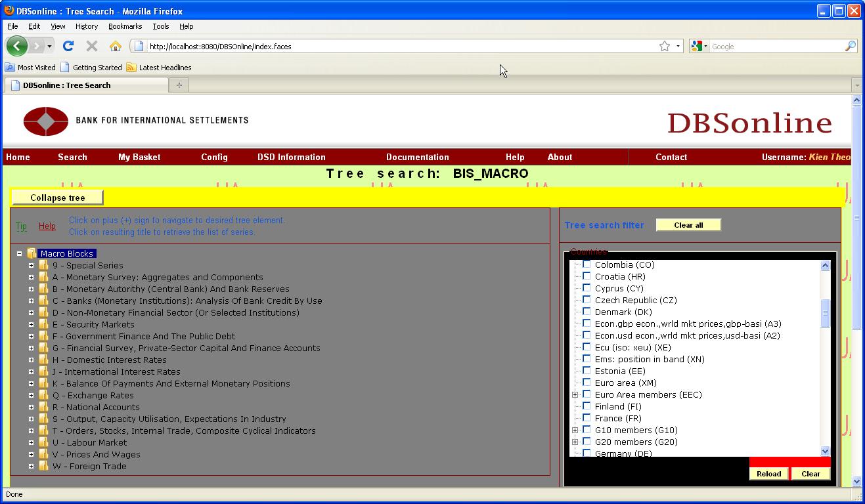Screen dimensions: 865x504
Task: Open the File menu
Action: pos(12,26)
